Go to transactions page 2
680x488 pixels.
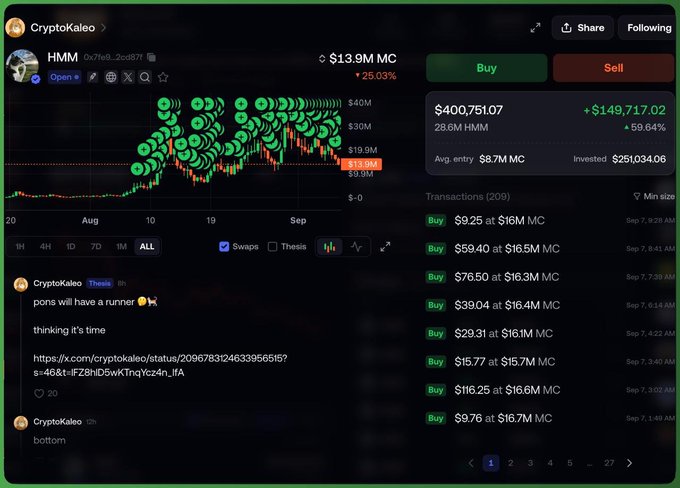[x=510, y=463]
